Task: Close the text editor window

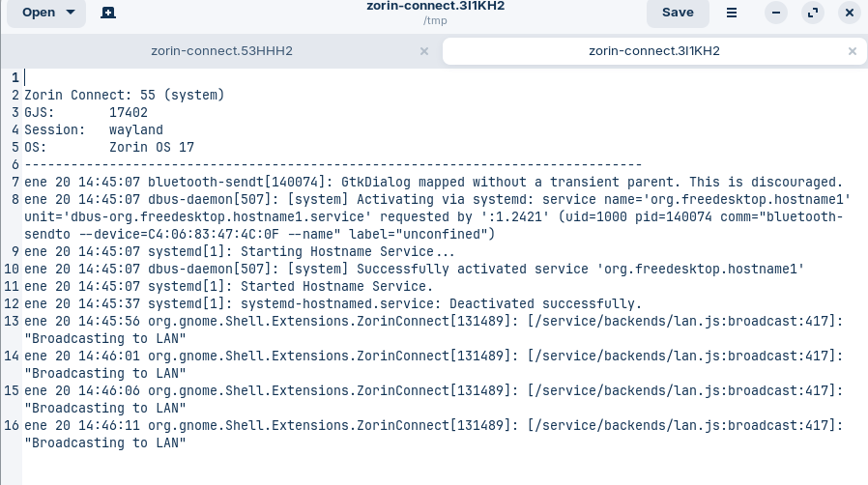Action: pyautogui.click(x=850, y=13)
